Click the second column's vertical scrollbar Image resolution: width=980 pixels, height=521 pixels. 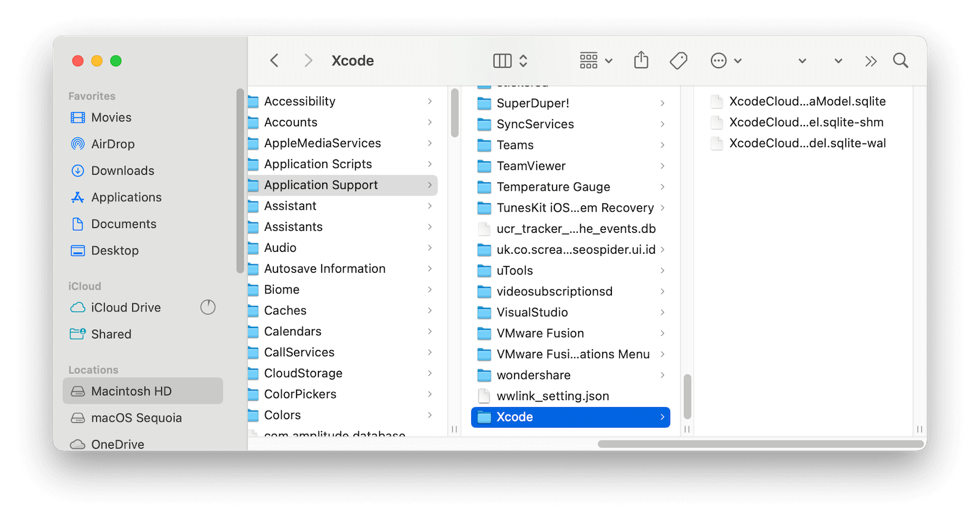(687, 397)
